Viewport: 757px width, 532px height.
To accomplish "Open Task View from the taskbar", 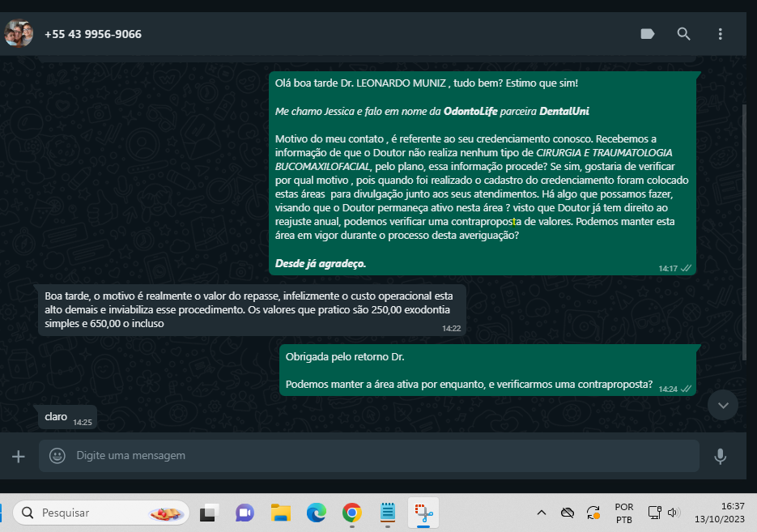I will click(210, 513).
